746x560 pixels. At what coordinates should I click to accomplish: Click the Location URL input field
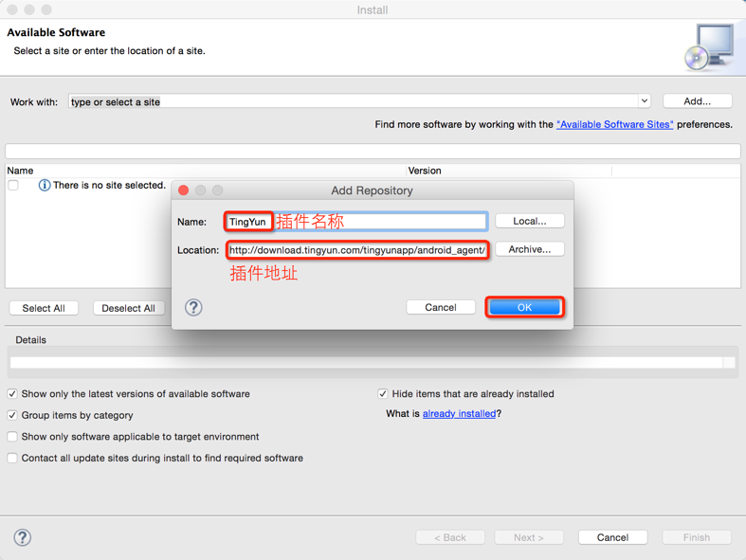point(357,250)
